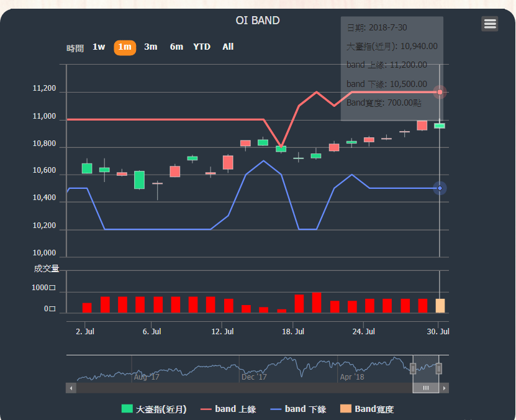
Task: Click the red band 上緣 marker point
Action: tap(440, 92)
